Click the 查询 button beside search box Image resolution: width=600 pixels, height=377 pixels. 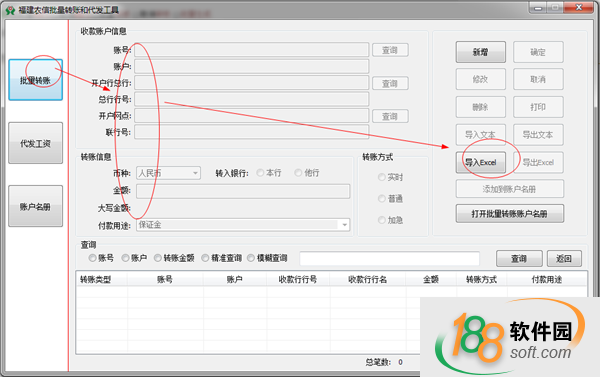pos(519,258)
